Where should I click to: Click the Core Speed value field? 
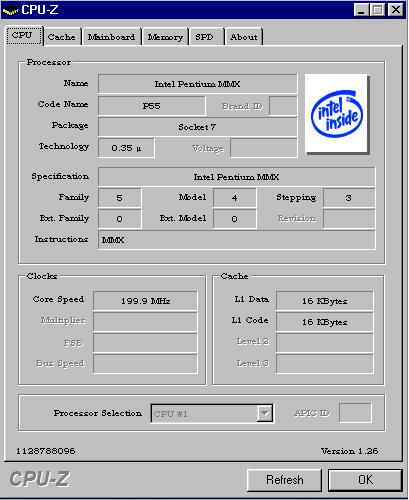tap(145, 301)
